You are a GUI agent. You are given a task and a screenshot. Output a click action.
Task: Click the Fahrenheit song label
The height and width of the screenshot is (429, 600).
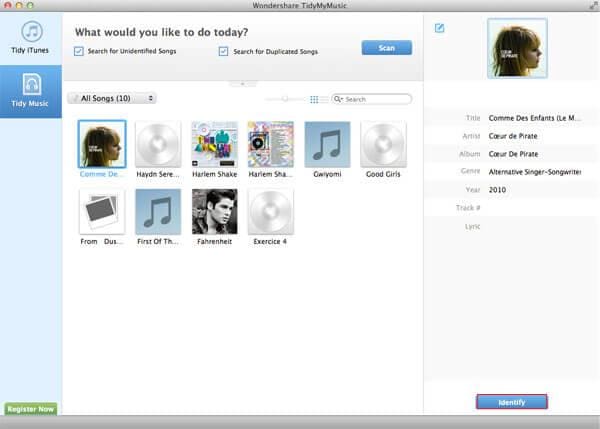pos(214,241)
